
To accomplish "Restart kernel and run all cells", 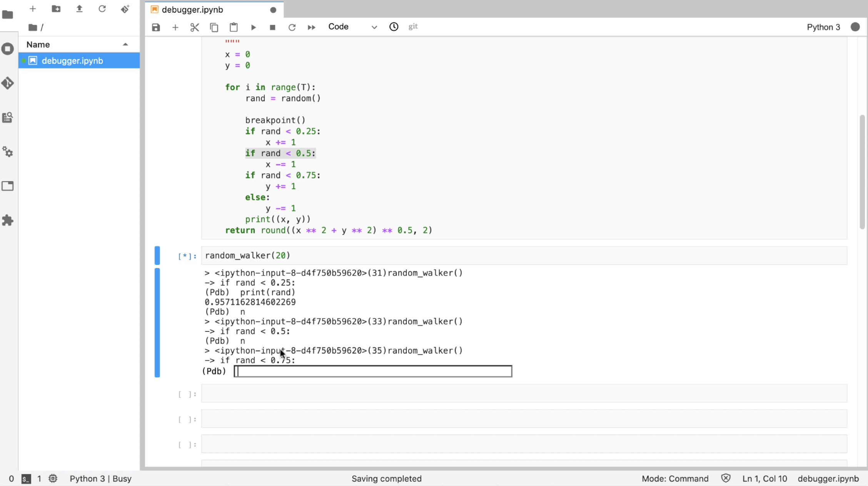I will (311, 27).
